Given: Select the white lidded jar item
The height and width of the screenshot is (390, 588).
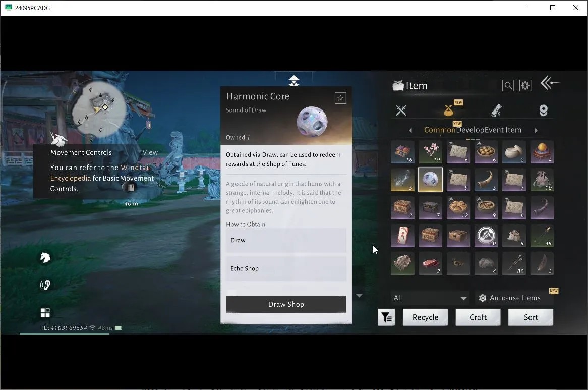Looking at the screenshot, I should [x=514, y=152].
